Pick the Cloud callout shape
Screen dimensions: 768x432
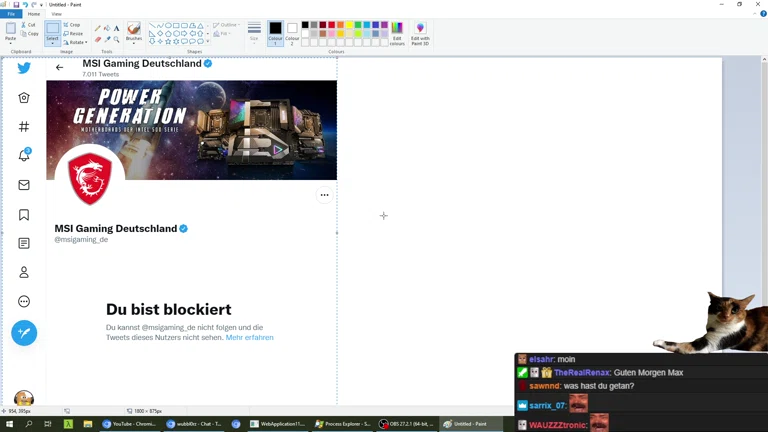[200, 42]
